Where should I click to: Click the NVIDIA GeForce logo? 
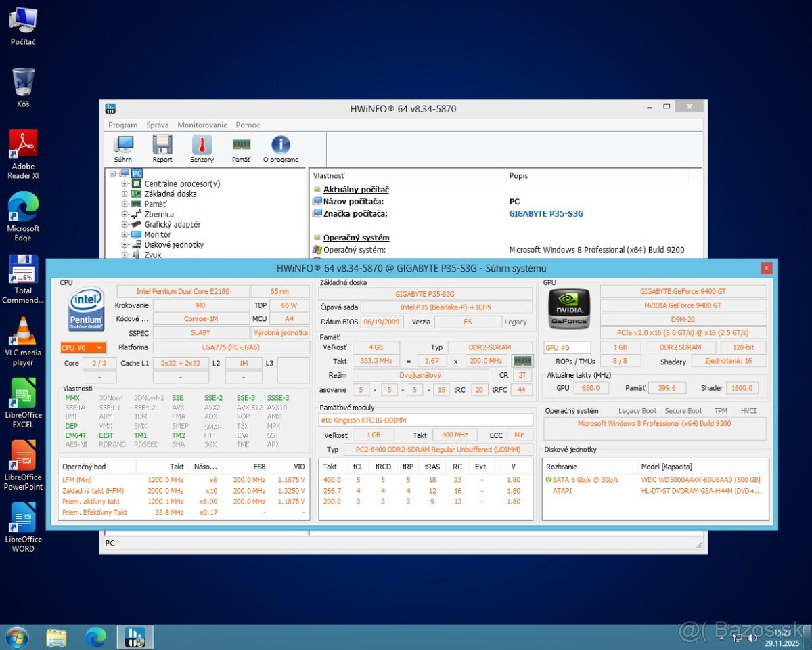[x=568, y=309]
